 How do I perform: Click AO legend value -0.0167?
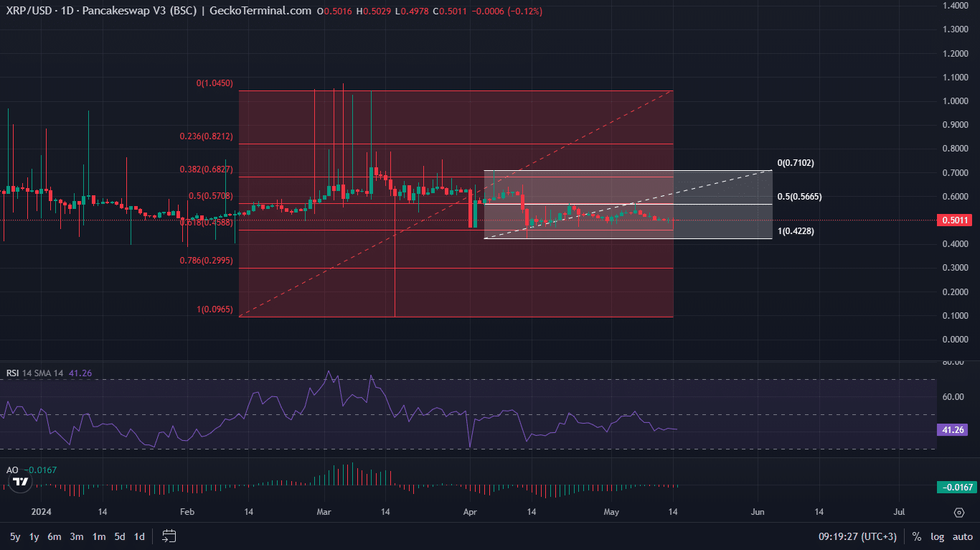pos(40,470)
